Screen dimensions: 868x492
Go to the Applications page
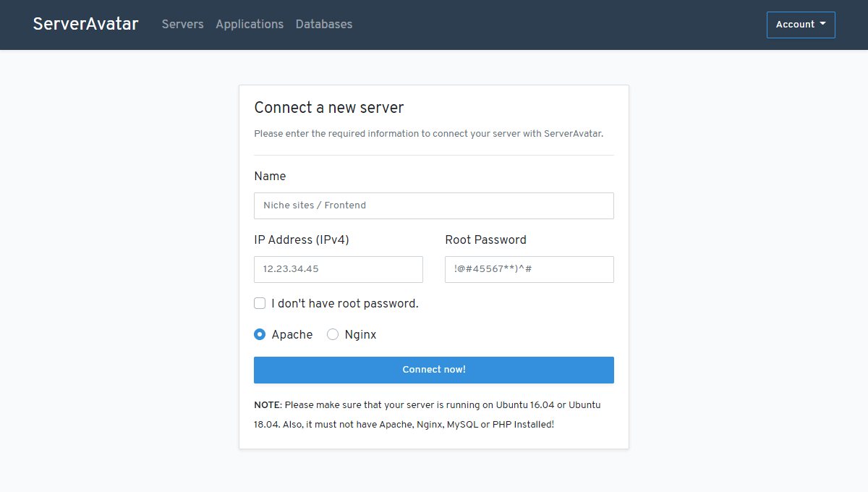click(250, 24)
